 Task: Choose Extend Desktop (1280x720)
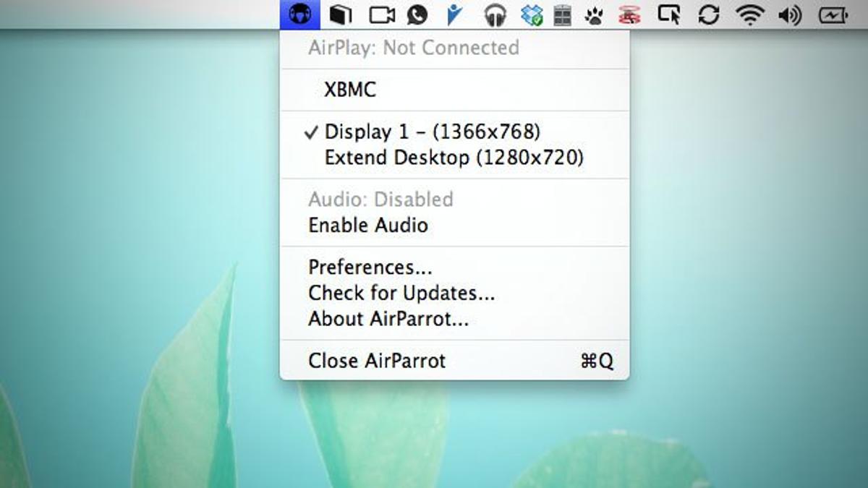(454, 158)
